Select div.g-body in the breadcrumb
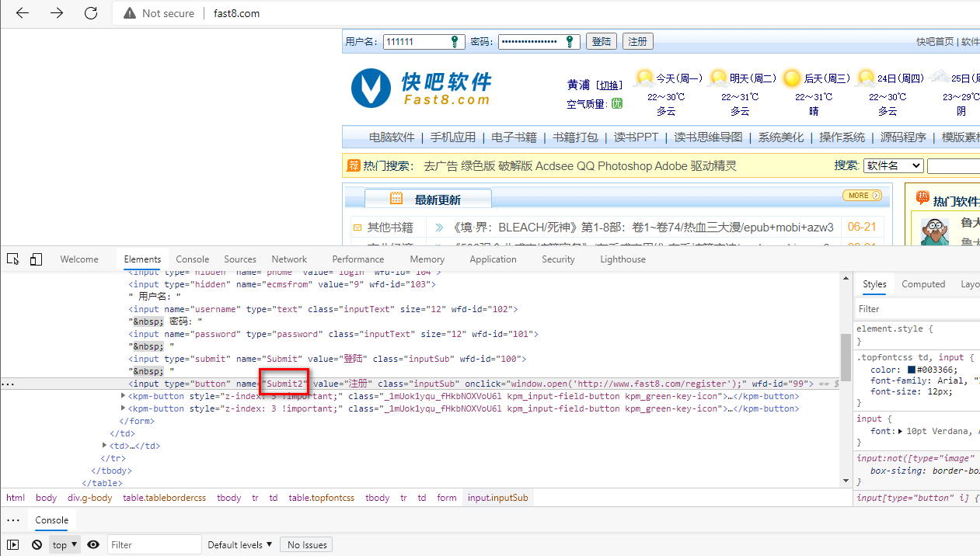Image resolution: width=980 pixels, height=556 pixels. coord(89,498)
